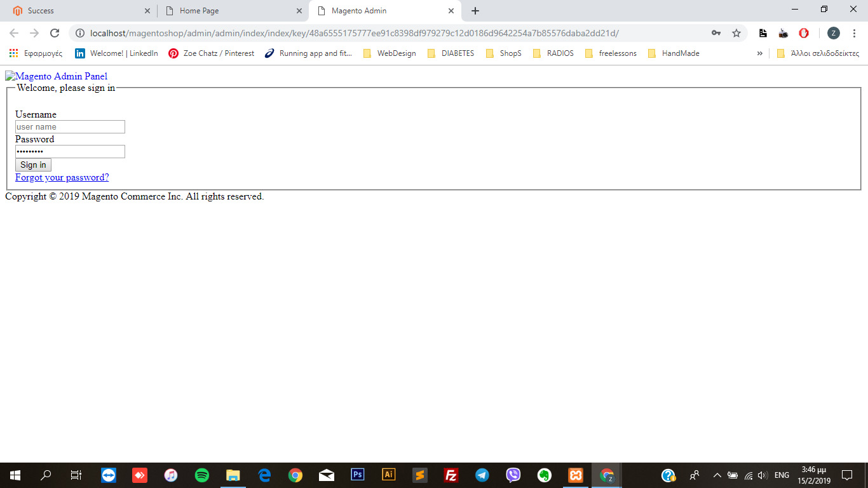This screenshot has width=868, height=488.
Task: Focus the Username input field
Action: [70, 127]
